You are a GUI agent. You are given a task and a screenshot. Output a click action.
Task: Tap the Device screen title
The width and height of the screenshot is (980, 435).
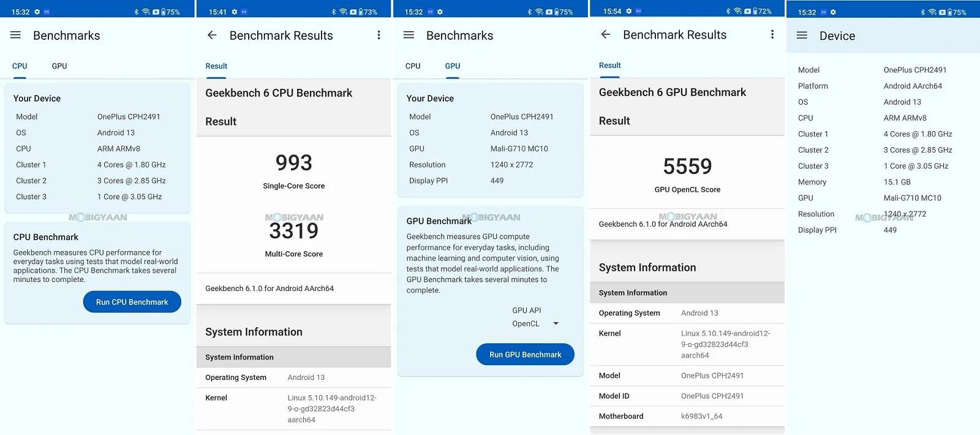click(837, 36)
